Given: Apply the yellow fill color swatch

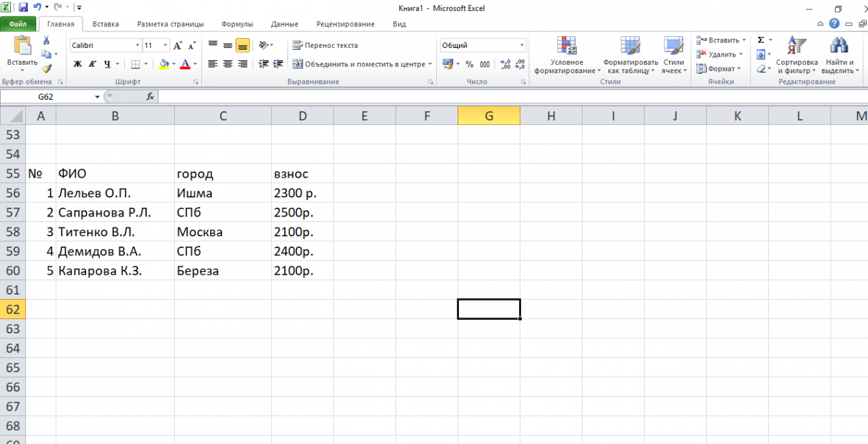Looking at the screenshot, I should coord(163,64).
